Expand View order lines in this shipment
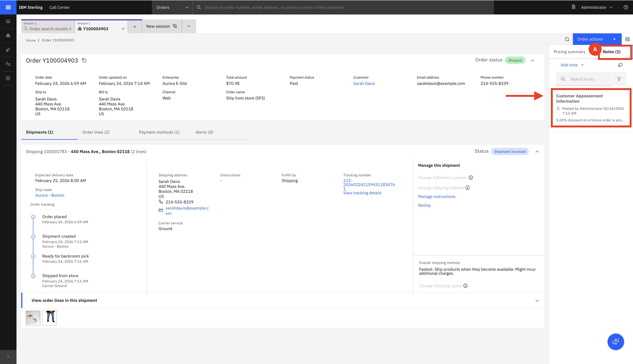Screen dimensions: 633x364 [x=283, y=300]
